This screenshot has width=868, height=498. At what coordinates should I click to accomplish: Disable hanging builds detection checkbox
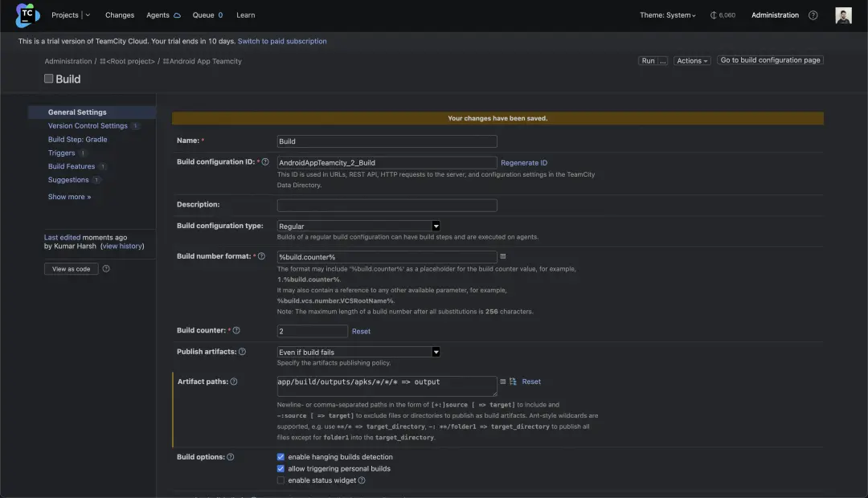click(280, 457)
